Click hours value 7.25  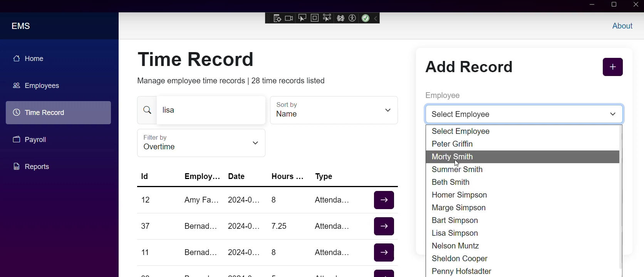(279, 226)
